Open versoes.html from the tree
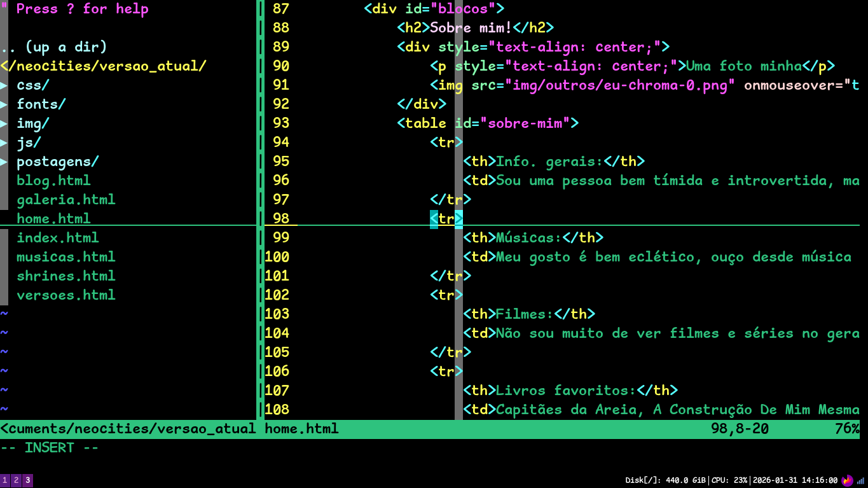Viewport: 868px width, 488px height. [x=65, y=295]
